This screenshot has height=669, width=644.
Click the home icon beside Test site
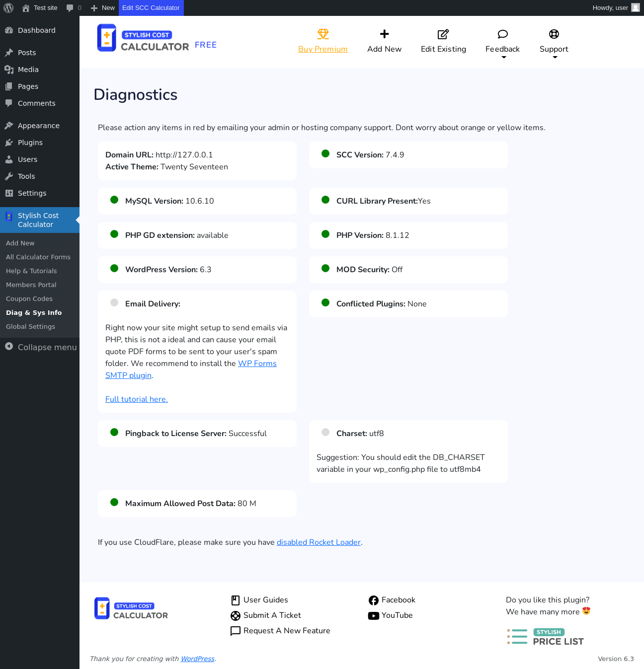[26, 8]
